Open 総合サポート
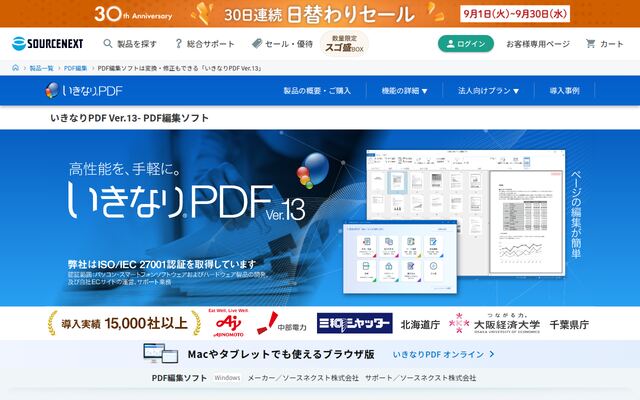640x400 pixels. 211,44
